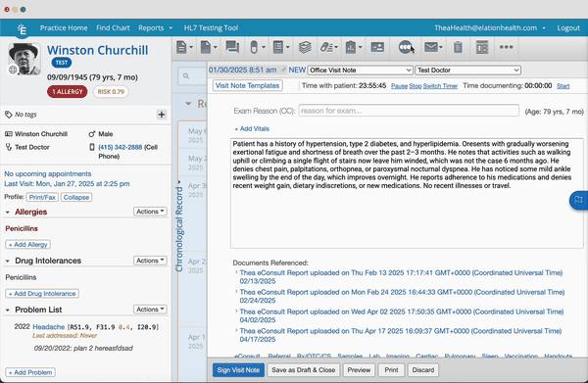Open the clipboard chart reports icon
588x383 pixels.
coord(351,47)
